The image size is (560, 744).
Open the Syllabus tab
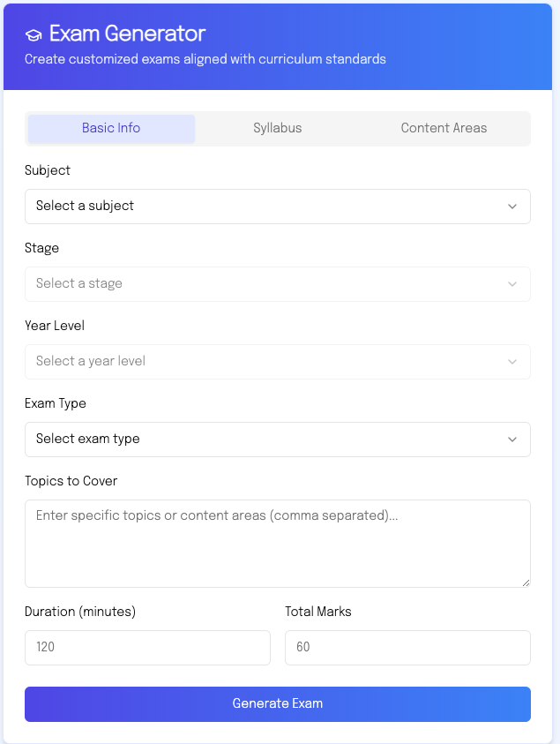click(278, 128)
